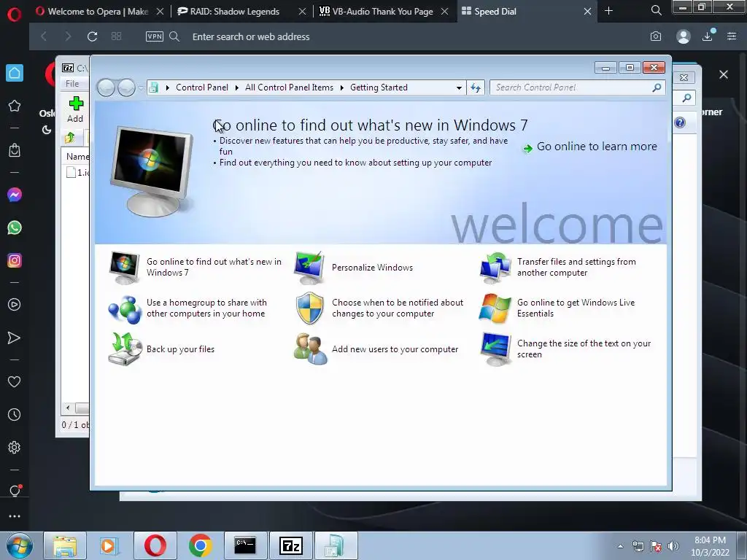Click Go online to learn more
747x560 pixels.
[590, 147]
